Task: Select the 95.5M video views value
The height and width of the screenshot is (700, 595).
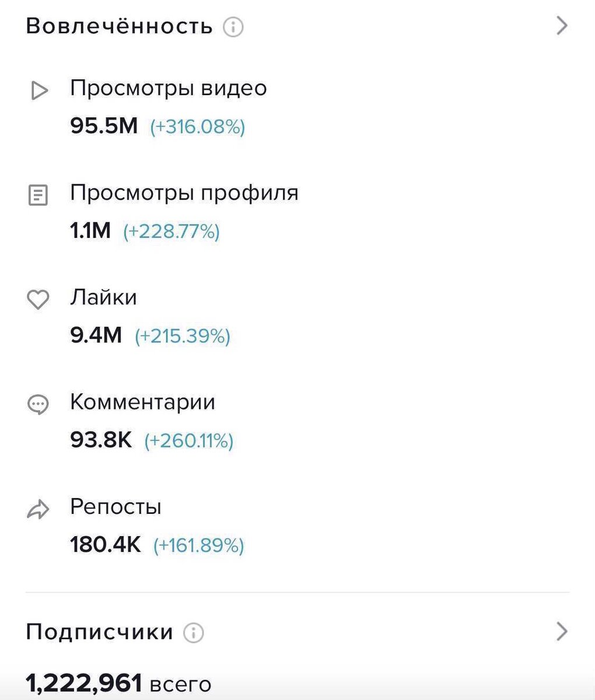Action: pos(104,125)
